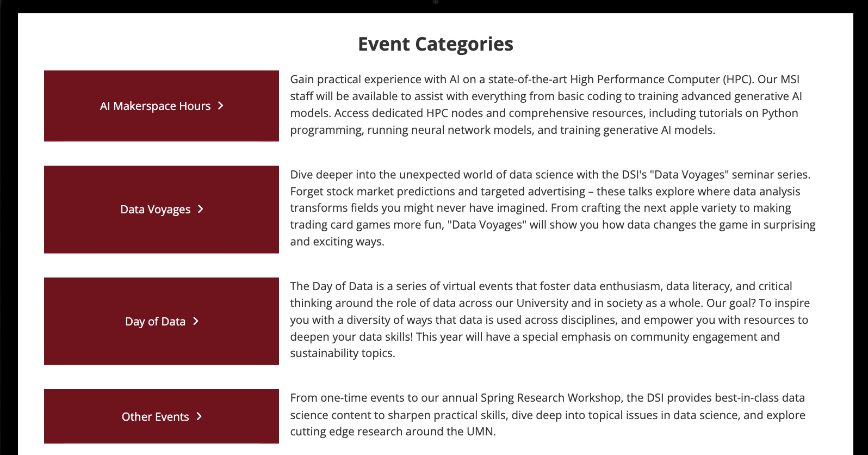Click the Day of Data virtual events description
The width and height of the screenshot is (868, 455).
[x=549, y=319]
